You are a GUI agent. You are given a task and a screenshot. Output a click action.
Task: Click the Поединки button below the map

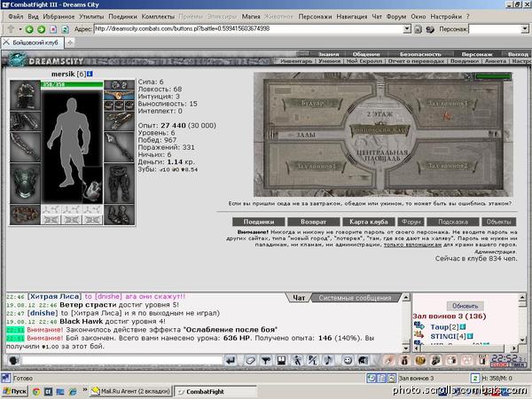click(x=259, y=222)
